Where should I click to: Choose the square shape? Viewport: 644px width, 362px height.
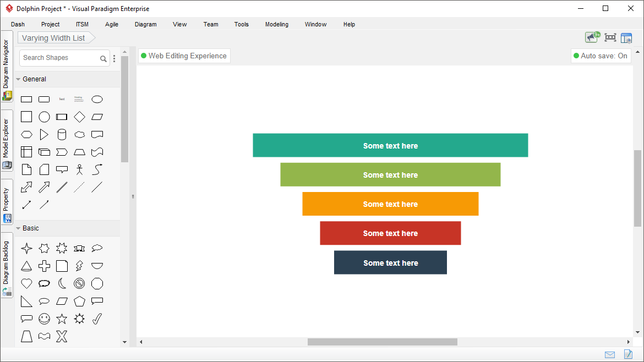coord(26,117)
